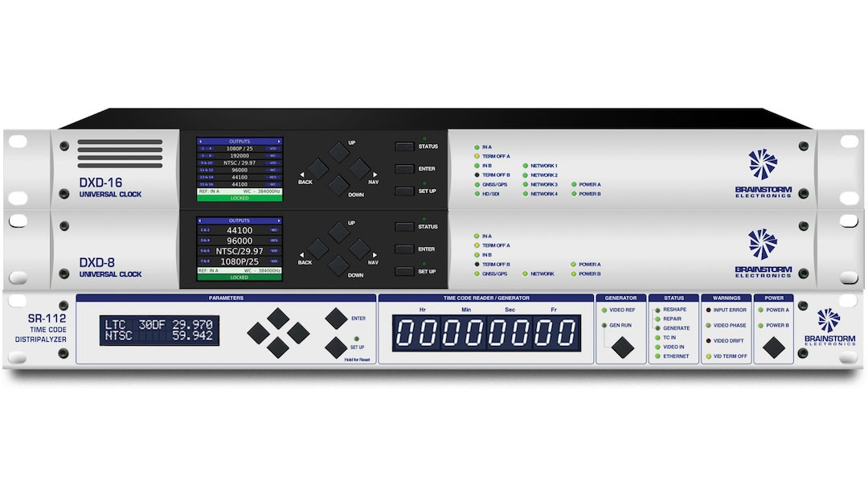Click the IN A LED on DXD-16

point(477,147)
